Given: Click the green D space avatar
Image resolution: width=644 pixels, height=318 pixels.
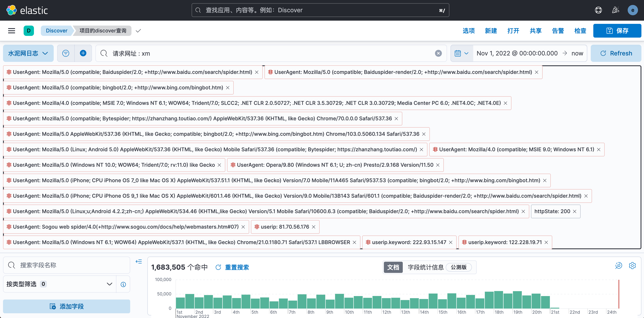Looking at the screenshot, I should click(29, 31).
